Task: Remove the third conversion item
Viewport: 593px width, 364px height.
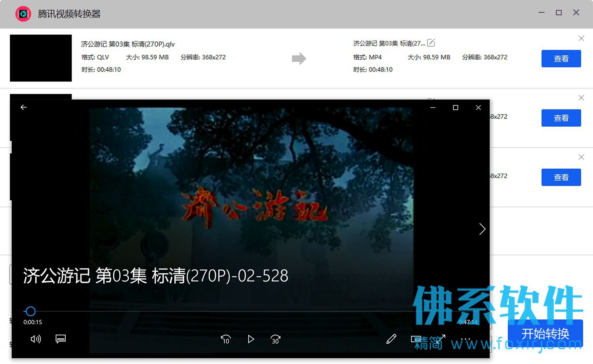Action: [581, 157]
